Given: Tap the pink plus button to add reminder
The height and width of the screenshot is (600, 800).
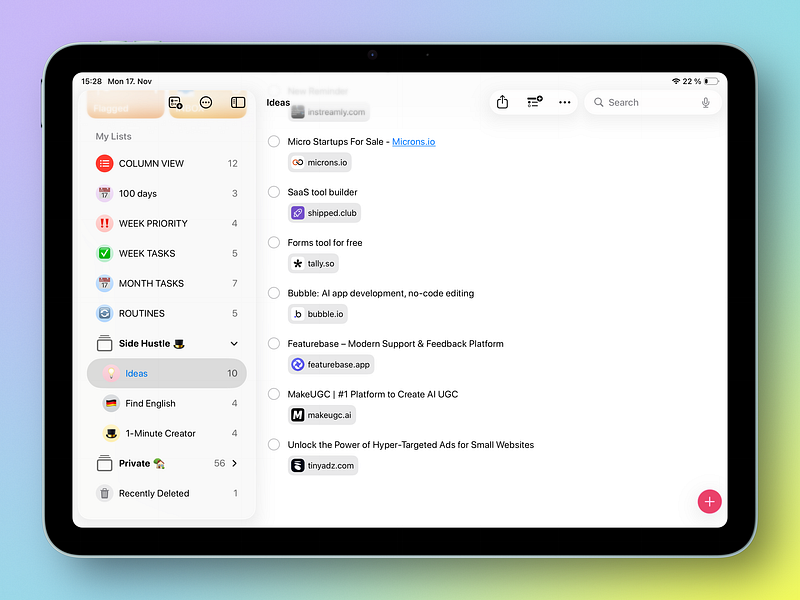Looking at the screenshot, I should coord(710,501).
